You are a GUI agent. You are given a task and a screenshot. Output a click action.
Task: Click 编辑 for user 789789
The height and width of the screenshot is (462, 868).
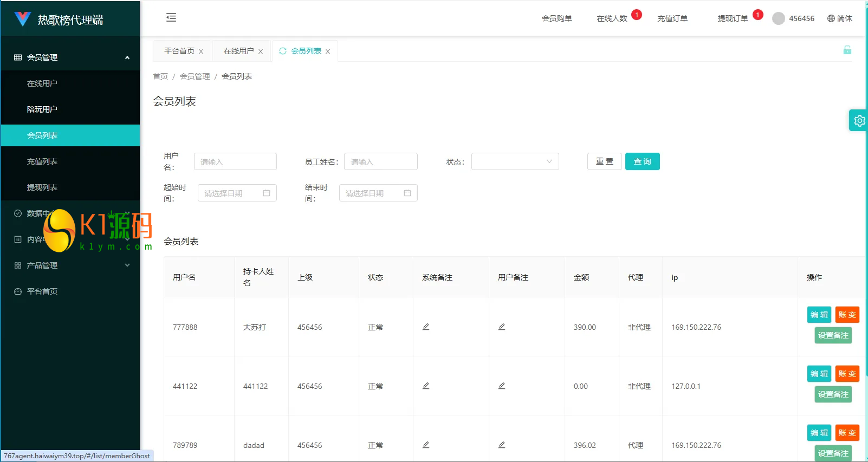(x=819, y=433)
